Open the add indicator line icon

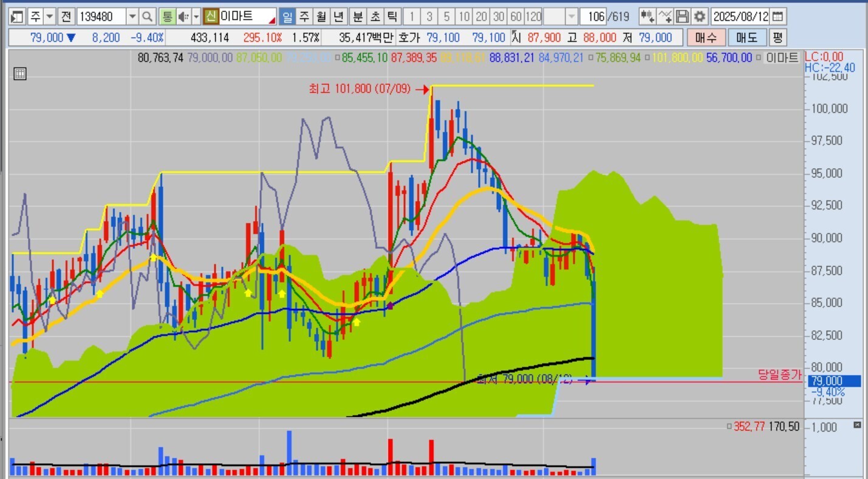point(665,16)
